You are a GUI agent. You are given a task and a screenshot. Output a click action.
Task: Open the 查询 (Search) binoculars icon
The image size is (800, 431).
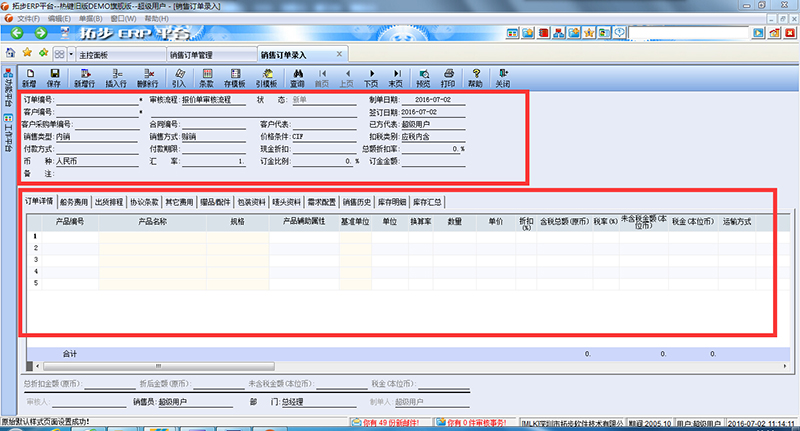click(297, 77)
